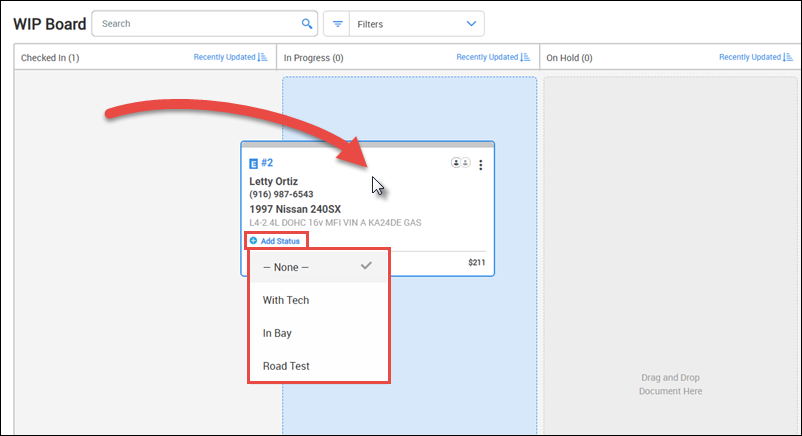802x436 pixels.
Task: Open the Filters dropdown
Action: (x=417, y=24)
